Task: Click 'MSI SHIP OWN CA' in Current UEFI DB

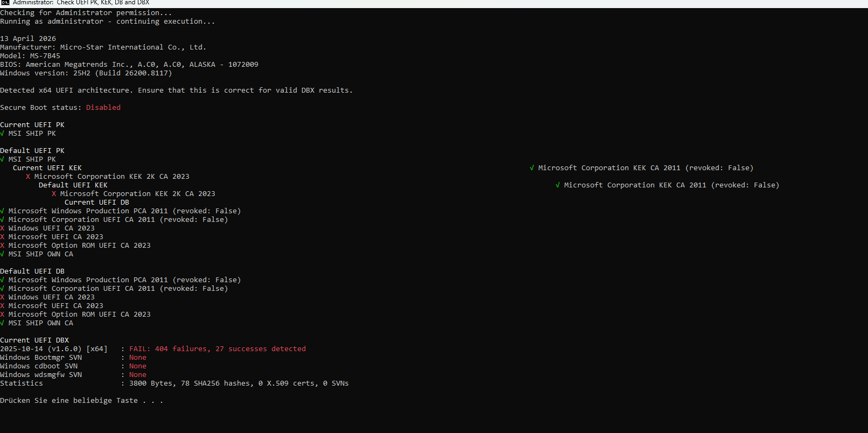Action: click(41, 254)
